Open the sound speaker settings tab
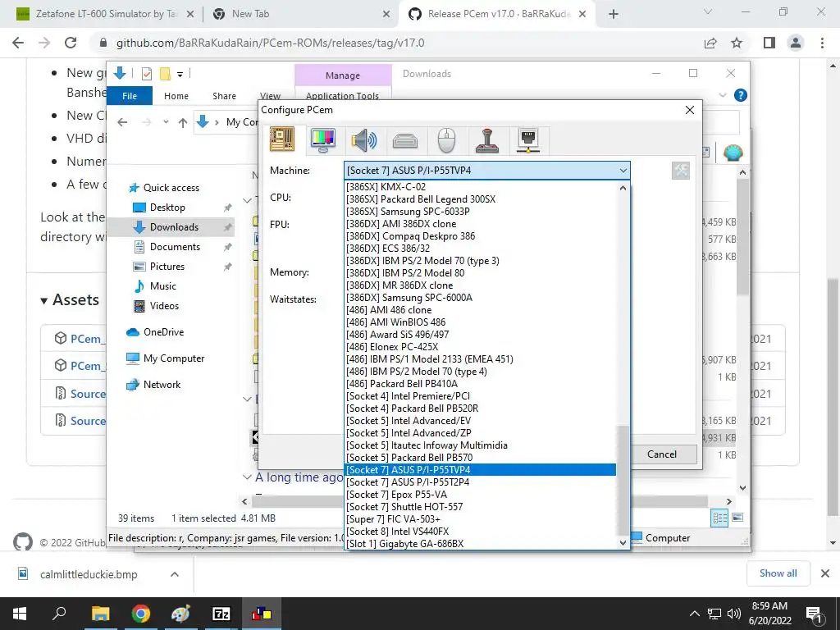Viewport: 840px width, 630px height. point(363,140)
